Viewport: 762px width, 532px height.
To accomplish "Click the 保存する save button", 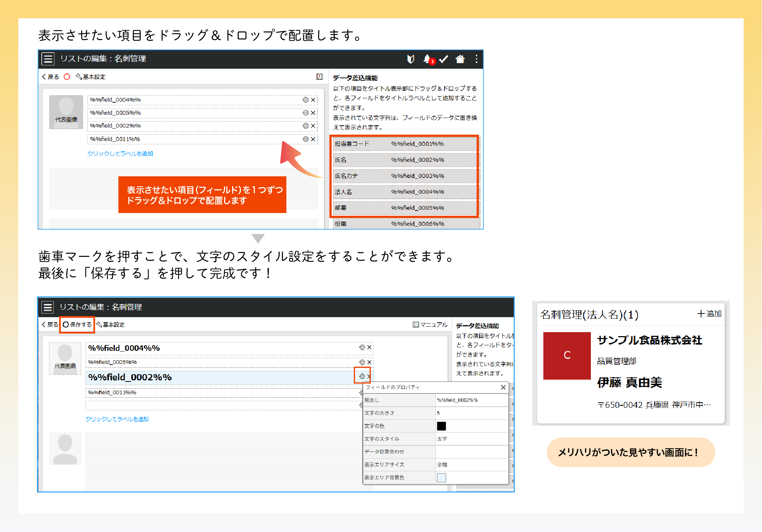I will (77, 324).
